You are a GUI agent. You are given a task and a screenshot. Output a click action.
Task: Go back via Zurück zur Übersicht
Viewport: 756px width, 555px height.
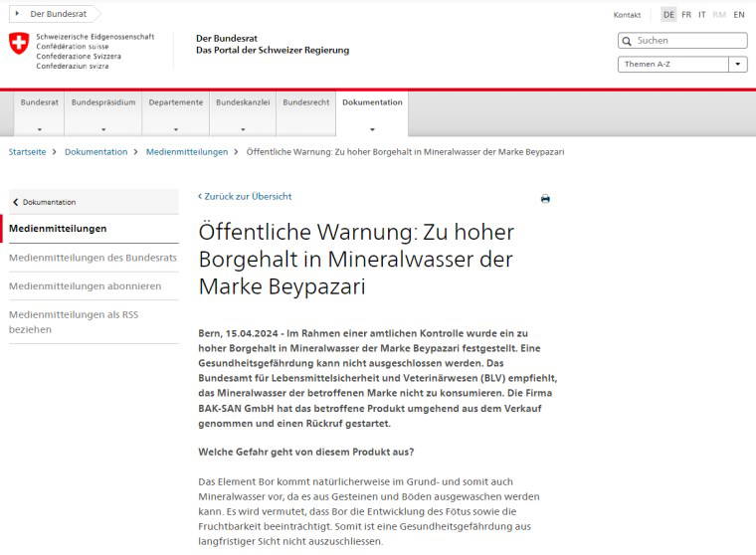click(x=245, y=197)
